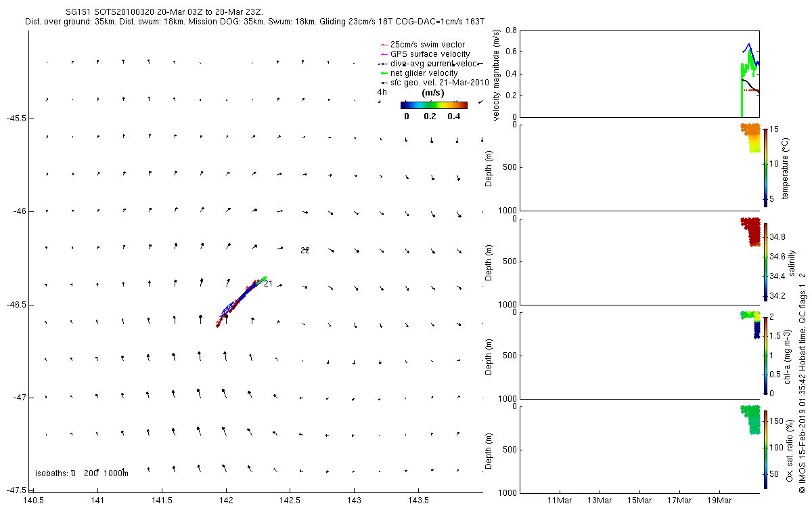Click the 34.8 tick on the salinity colorbar
This screenshot has height=508, width=812.
tap(778, 238)
